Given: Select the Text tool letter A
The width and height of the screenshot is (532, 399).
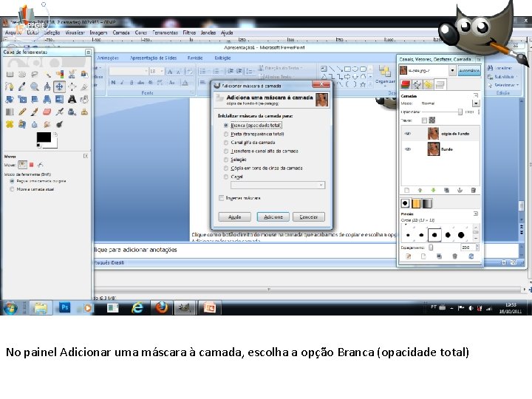Looking at the screenshot, I should [72, 100].
